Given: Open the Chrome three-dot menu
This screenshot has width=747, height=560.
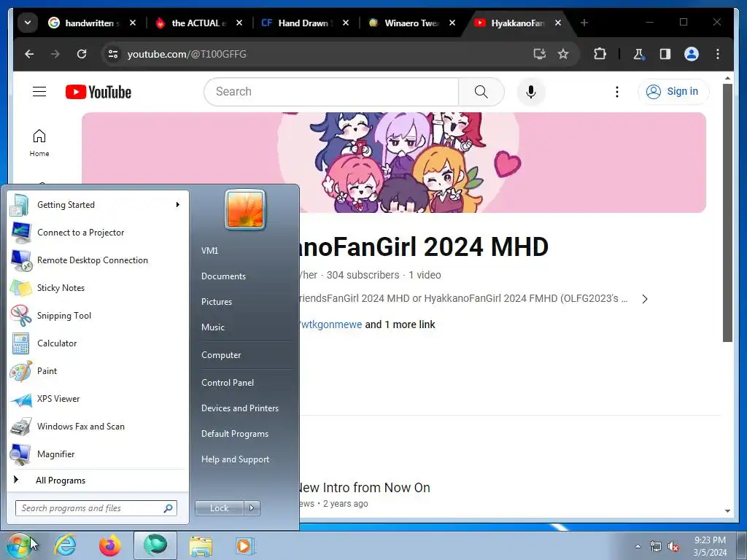Looking at the screenshot, I should [x=718, y=54].
